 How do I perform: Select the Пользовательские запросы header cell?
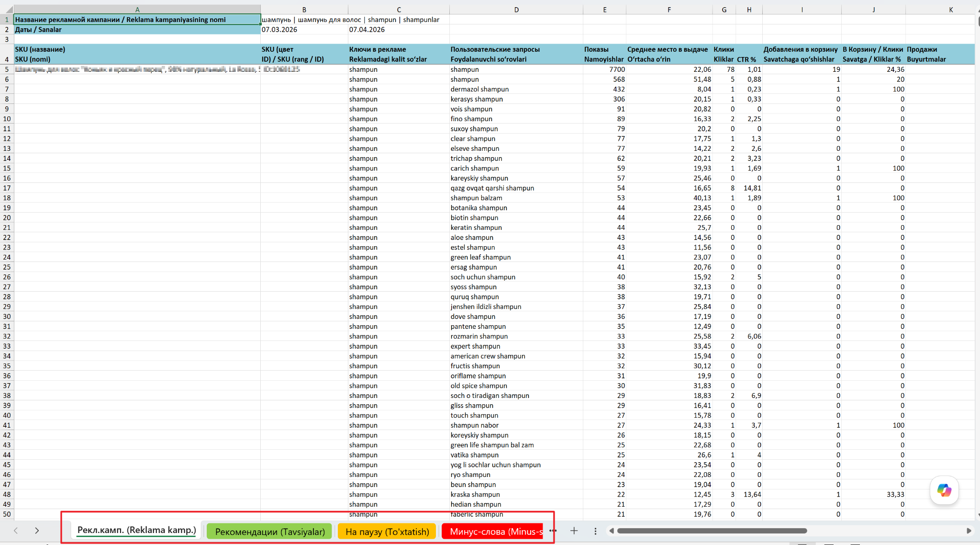[x=516, y=54]
